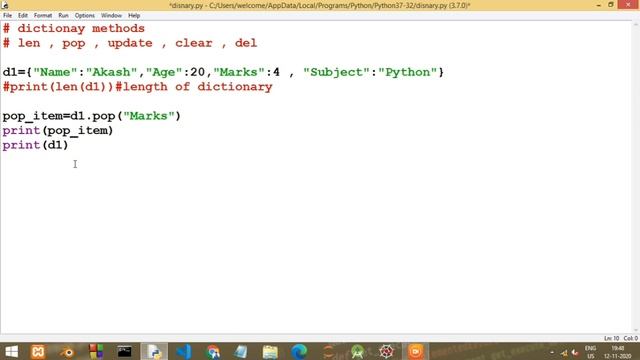640x360 pixels.
Task: Open the colorful four-square taskbar app
Action: coord(96,351)
